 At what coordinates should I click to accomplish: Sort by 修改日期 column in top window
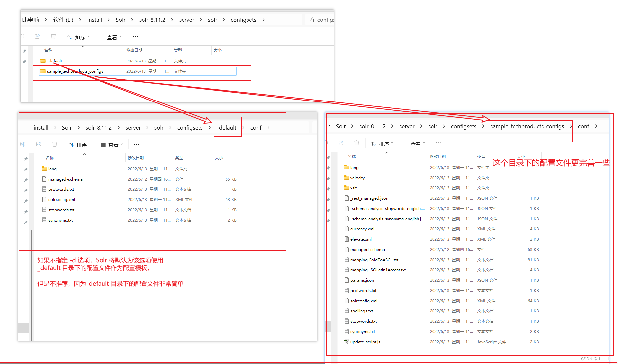pos(134,50)
